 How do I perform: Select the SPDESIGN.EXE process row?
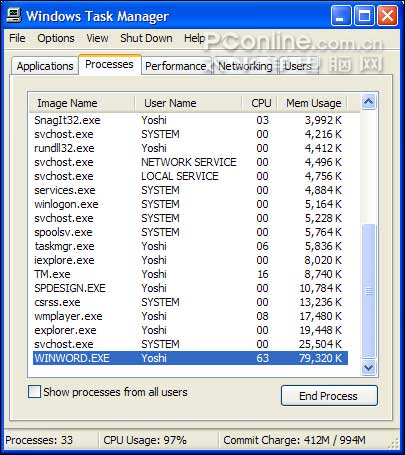pos(190,288)
